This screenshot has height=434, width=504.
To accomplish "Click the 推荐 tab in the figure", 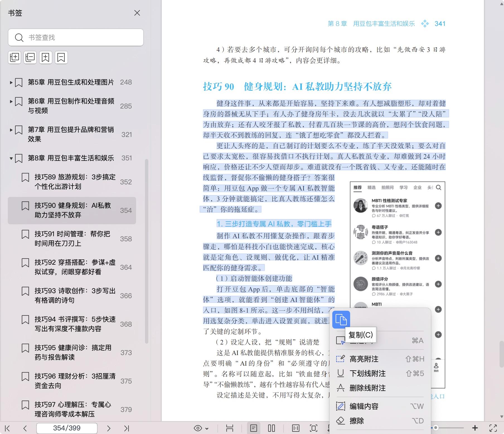I will click(x=357, y=187).
